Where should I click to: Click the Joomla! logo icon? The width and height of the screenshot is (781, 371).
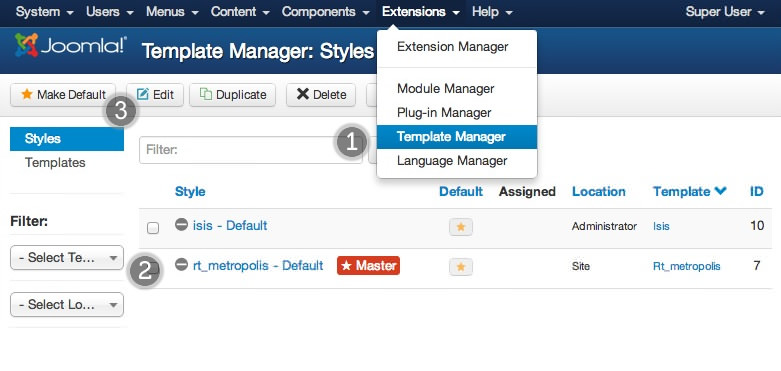tap(26, 45)
